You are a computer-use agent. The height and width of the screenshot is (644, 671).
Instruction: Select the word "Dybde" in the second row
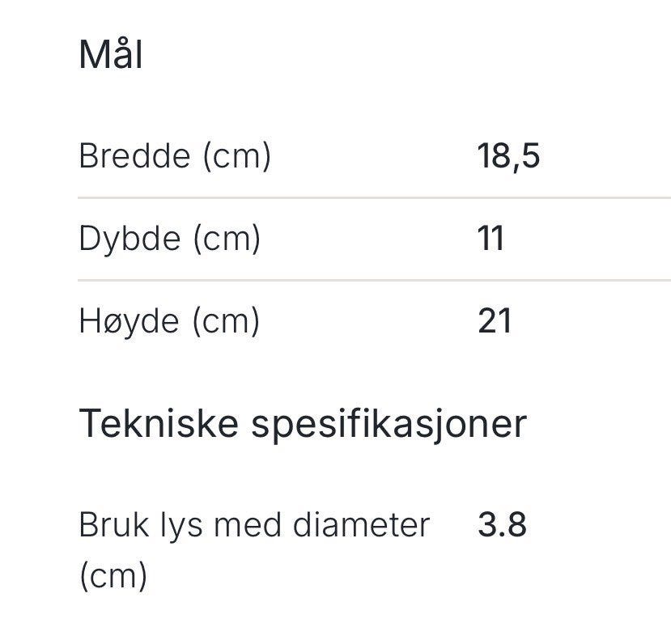(129, 239)
